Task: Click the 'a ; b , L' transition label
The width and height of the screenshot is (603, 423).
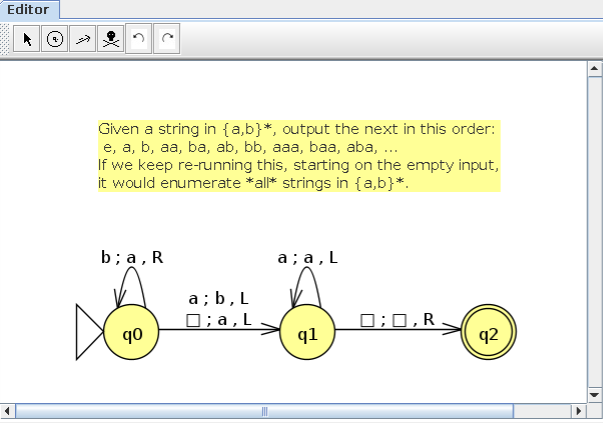Action: click(x=218, y=298)
